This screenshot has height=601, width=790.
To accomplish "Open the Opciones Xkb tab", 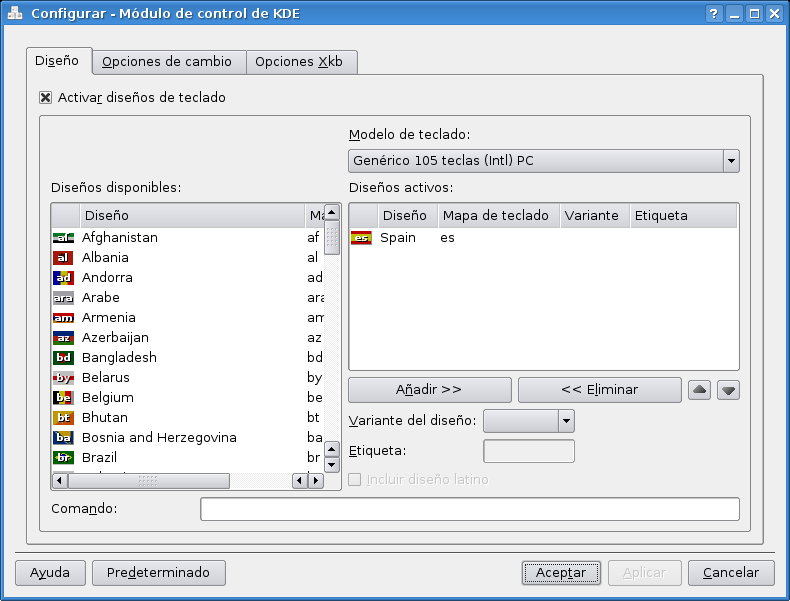I will pos(299,62).
